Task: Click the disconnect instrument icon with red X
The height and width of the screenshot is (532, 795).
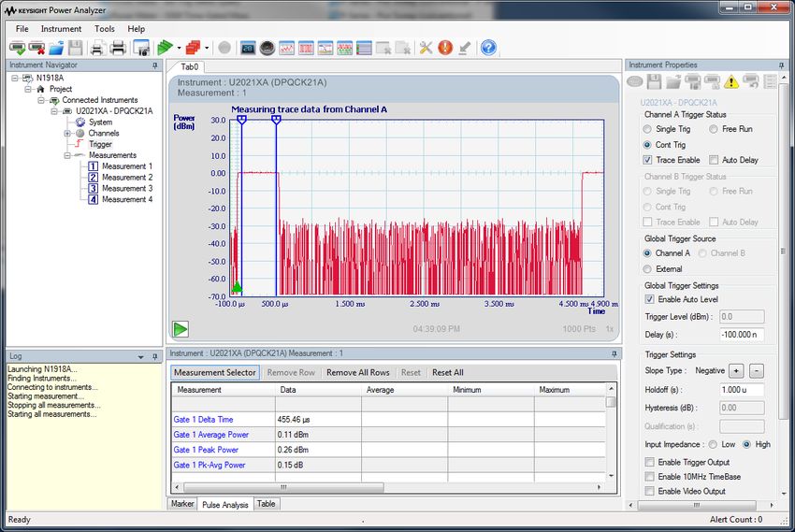Action: [x=36, y=48]
